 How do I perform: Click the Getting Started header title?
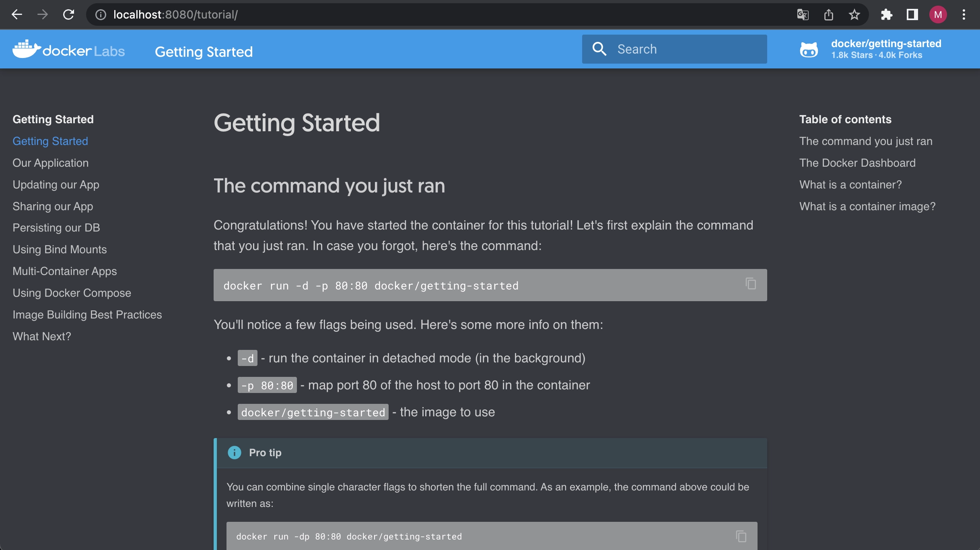coord(204,52)
